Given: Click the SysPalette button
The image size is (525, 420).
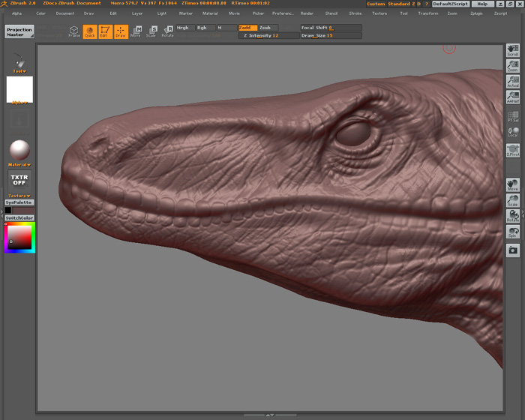Looking at the screenshot, I should 19,202.
